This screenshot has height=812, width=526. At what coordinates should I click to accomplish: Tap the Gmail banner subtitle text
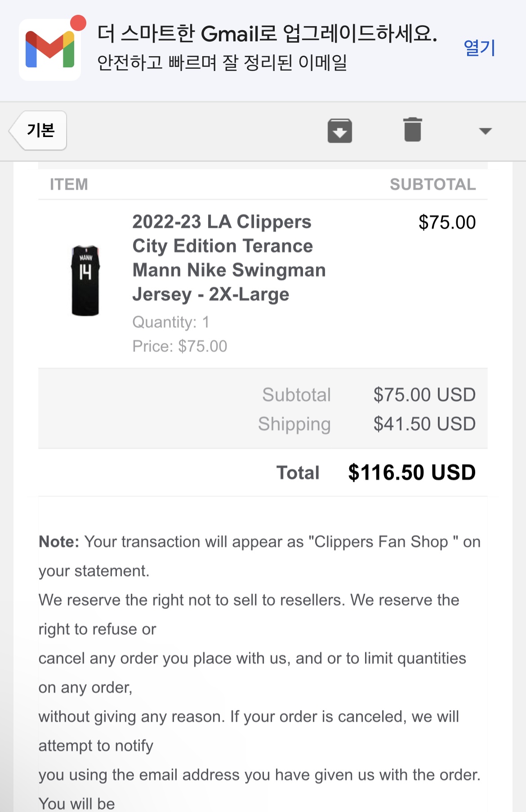(222, 62)
